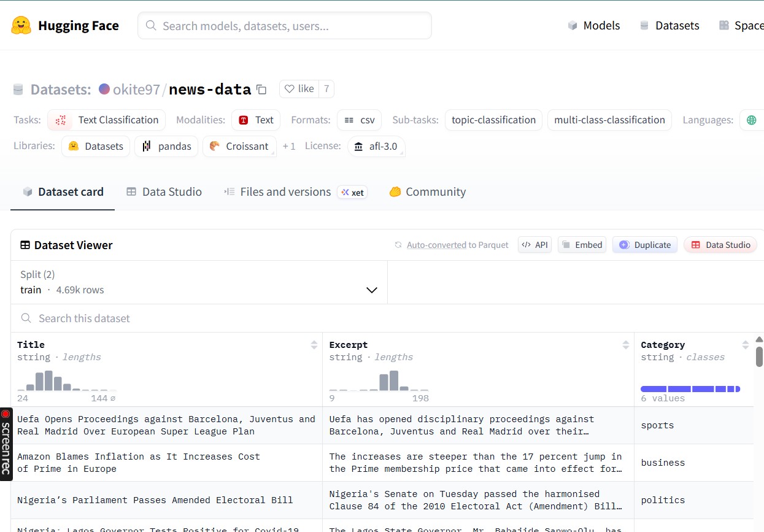Screen dimensions: 764x532
Task: Open the afl-3.0 license tag
Action: click(376, 147)
